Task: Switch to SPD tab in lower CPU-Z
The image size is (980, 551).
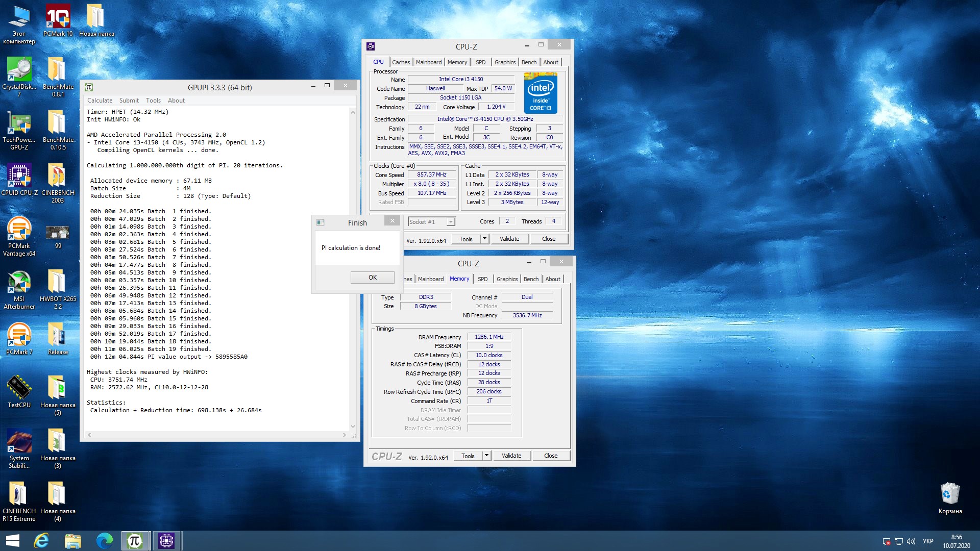Action: pos(483,279)
